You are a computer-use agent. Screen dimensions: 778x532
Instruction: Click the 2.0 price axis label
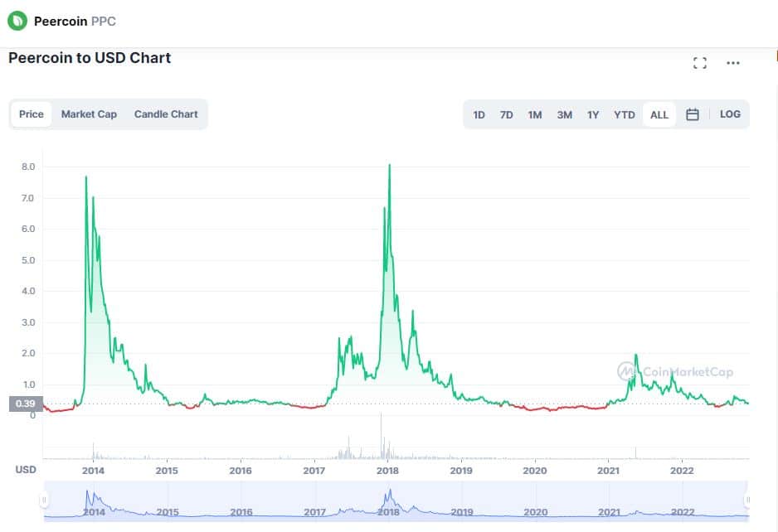click(x=28, y=353)
